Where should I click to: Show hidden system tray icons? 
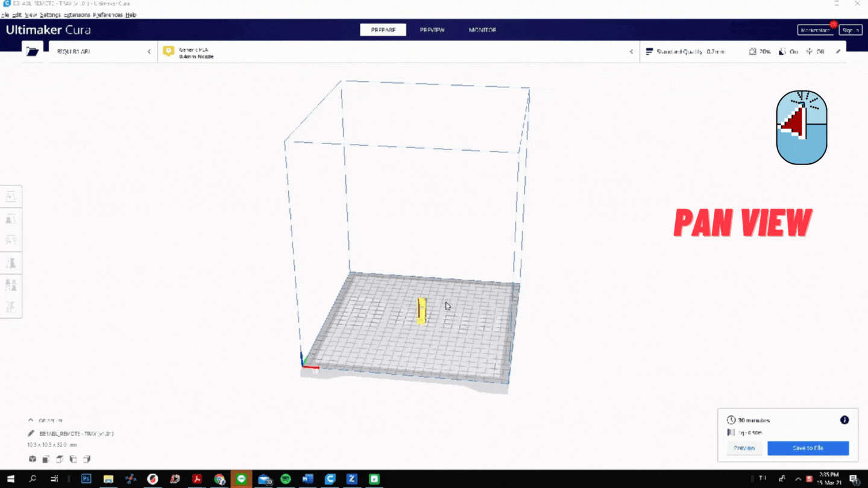799,479
